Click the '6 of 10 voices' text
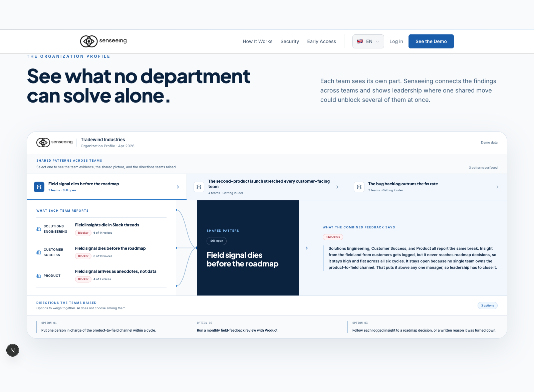 click(103, 256)
